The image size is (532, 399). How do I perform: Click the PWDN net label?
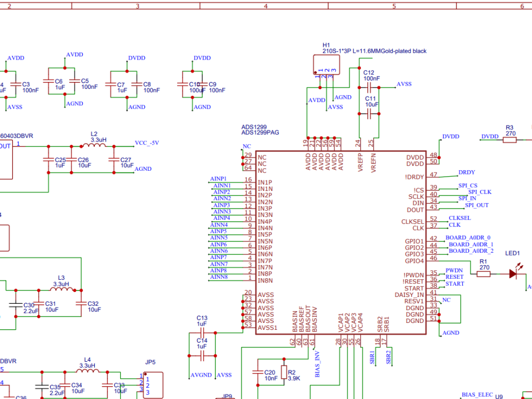point(454,270)
